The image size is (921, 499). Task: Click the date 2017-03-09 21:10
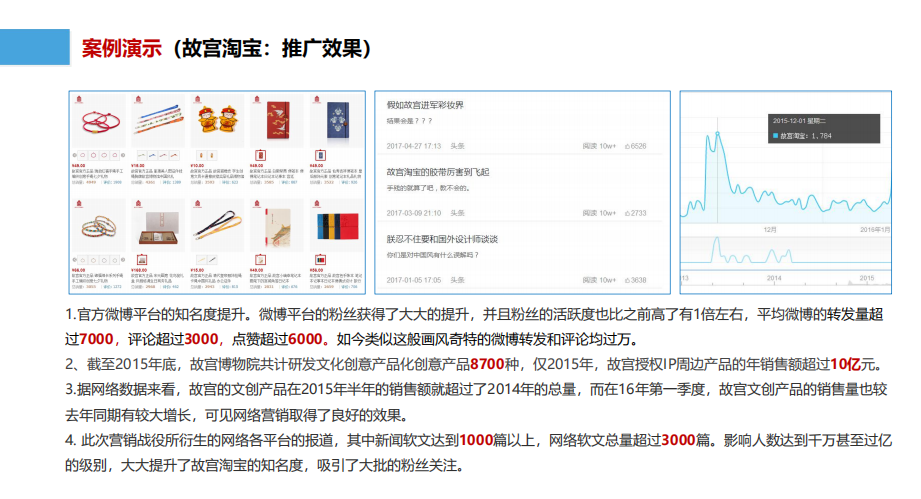(x=414, y=213)
